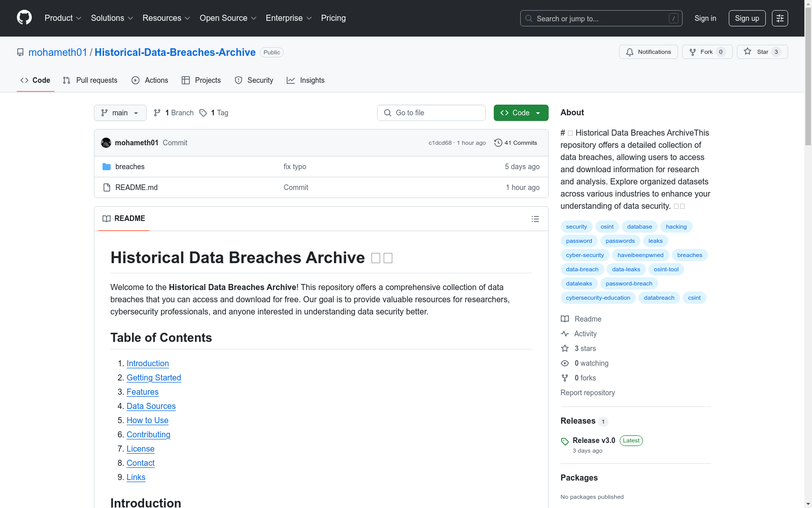Click the branch icon beside 1 Branch

(157, 113)
